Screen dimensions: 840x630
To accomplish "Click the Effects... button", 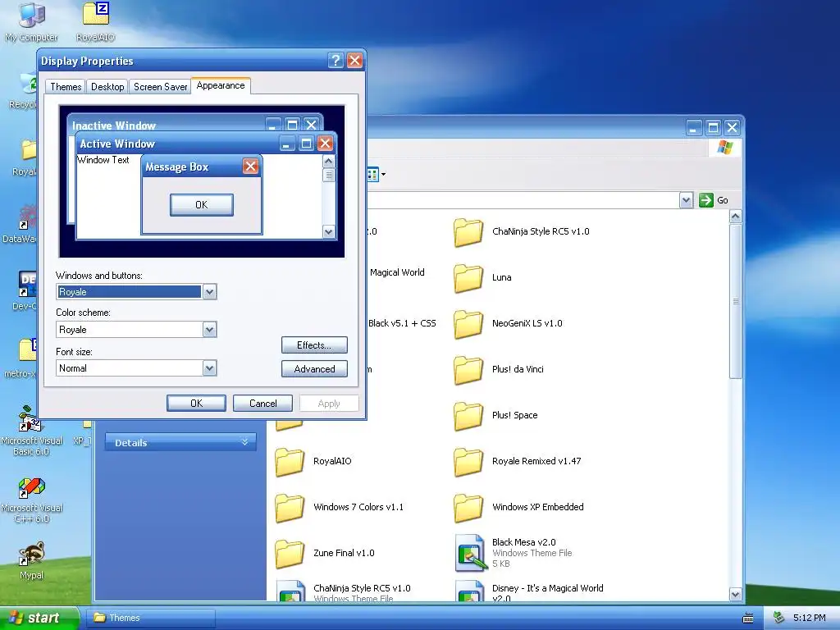I will point(314,345).
